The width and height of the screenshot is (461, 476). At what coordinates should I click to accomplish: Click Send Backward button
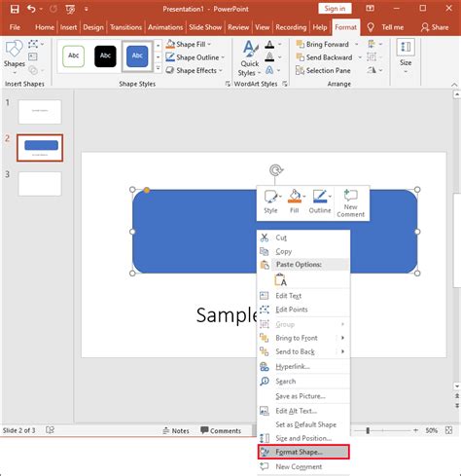coord(324,57)
